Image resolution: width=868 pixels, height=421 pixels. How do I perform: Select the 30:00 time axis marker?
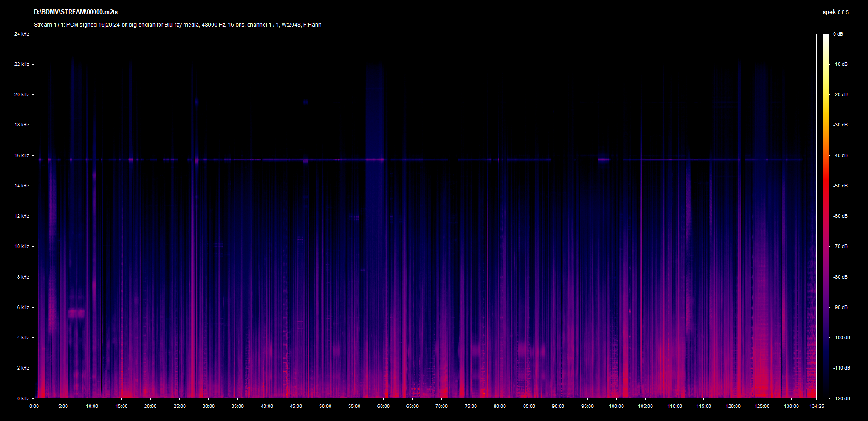tap(208, 406)
